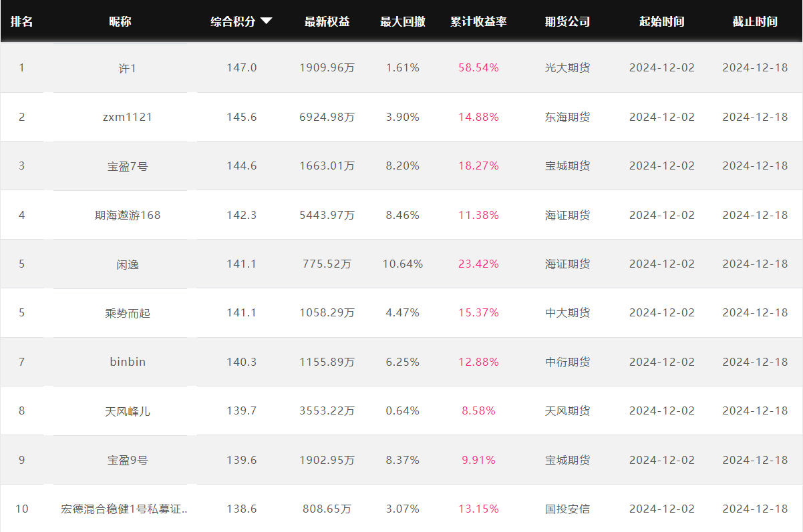Click the 起始时间 column header
803x532 pixels.
661,21
